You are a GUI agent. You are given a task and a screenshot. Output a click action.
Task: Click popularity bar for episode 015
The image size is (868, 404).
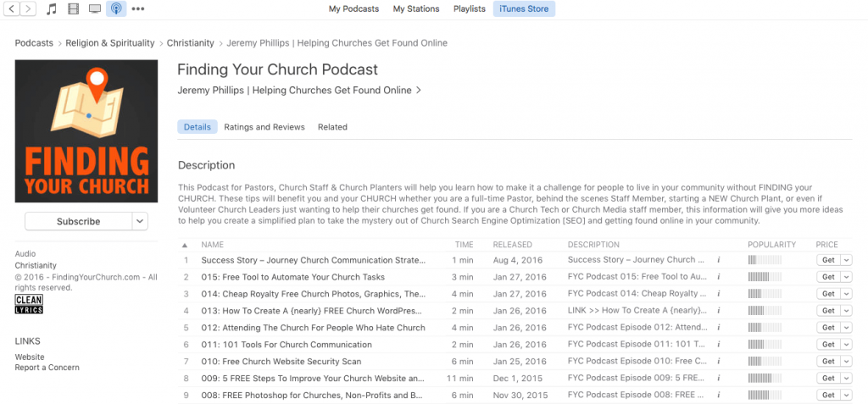[x=765, y=277]
